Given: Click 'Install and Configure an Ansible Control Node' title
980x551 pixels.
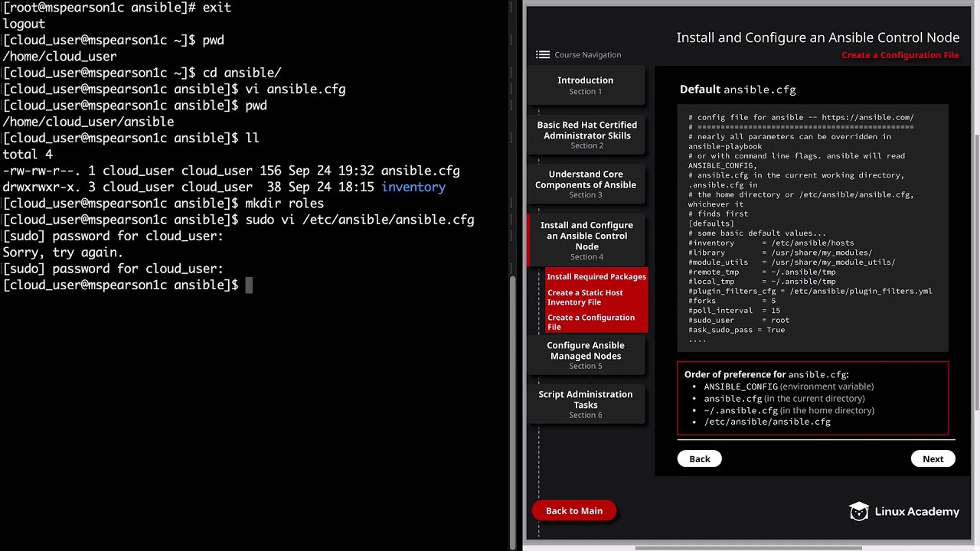Looking at the screenshot, I should point(818,37).
